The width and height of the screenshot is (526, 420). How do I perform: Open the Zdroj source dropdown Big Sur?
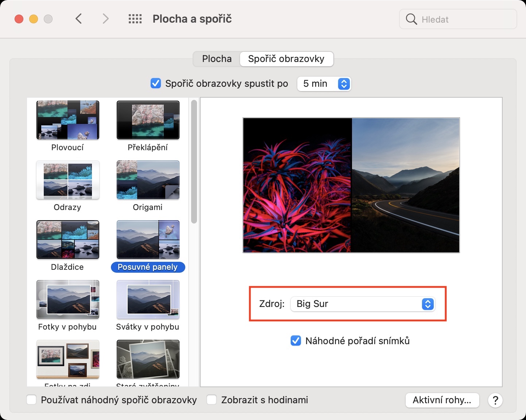(363, 304)
